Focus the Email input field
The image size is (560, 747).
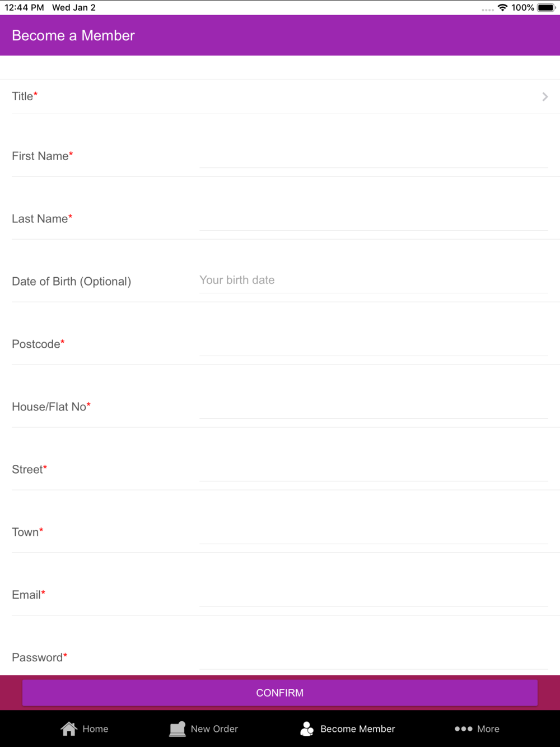[x=374, y=595]
